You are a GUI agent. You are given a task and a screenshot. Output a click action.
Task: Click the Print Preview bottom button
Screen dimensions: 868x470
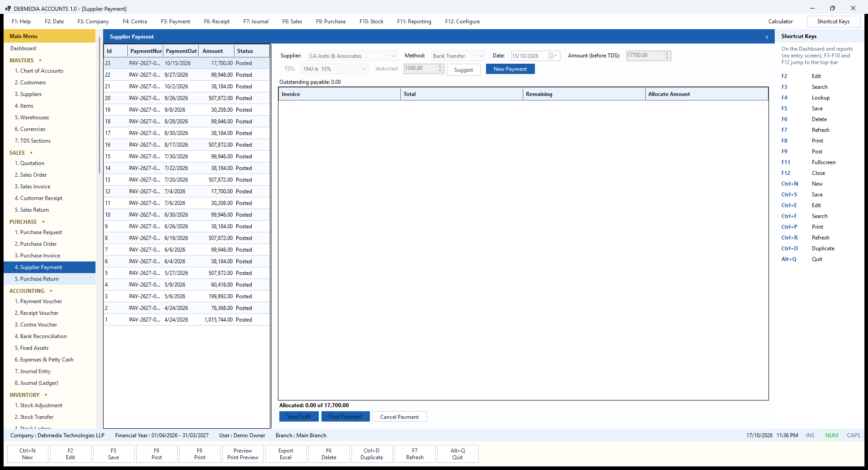243,454
